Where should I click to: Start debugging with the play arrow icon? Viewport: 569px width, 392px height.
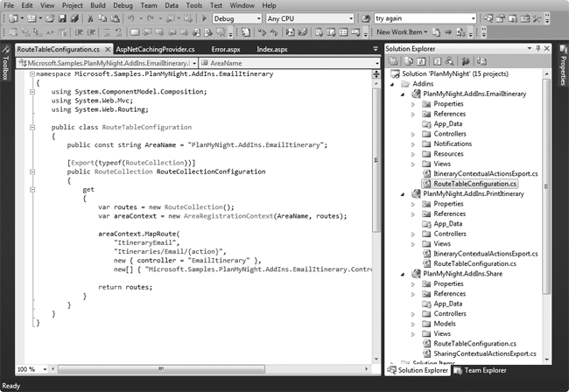(x=204, y=18)
